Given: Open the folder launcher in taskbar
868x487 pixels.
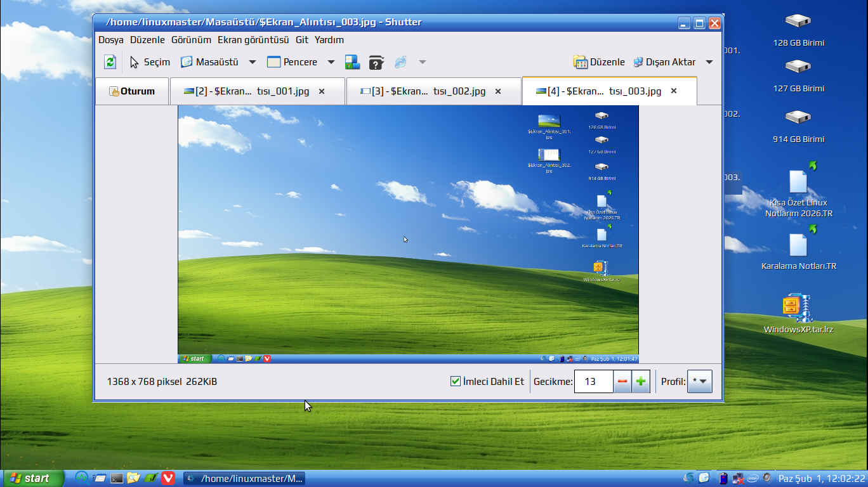Looking at the screenshot, I should coord(133,478).
